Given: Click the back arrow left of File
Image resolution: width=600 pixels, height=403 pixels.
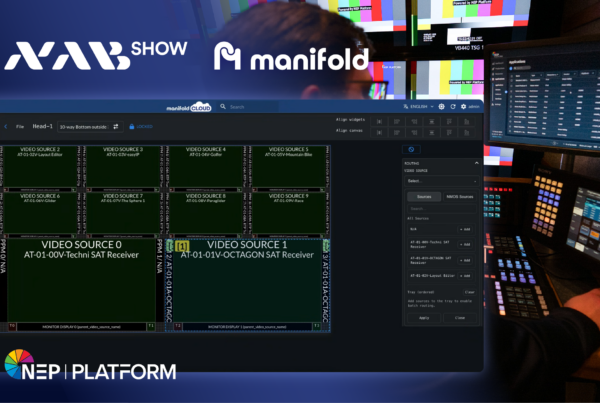Looking at the screenshot, I should click(x=6, y=127).
